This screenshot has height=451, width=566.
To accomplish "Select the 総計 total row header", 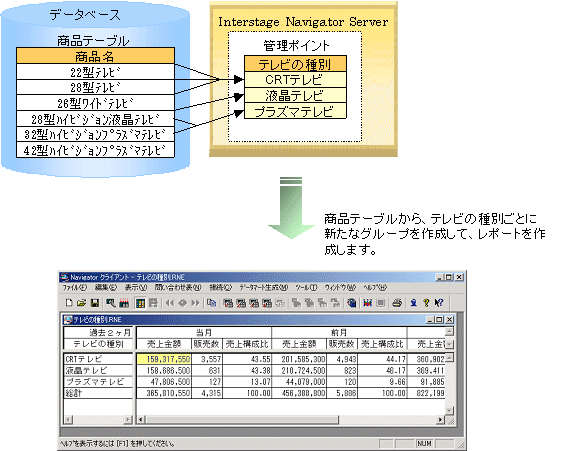I will [x=98, y=393].
